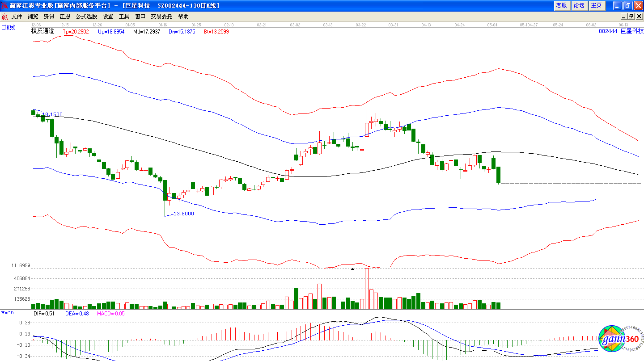Click the 01-16 date marker
The width and height of the screenshot is (644, 361).
coord(163,25)
